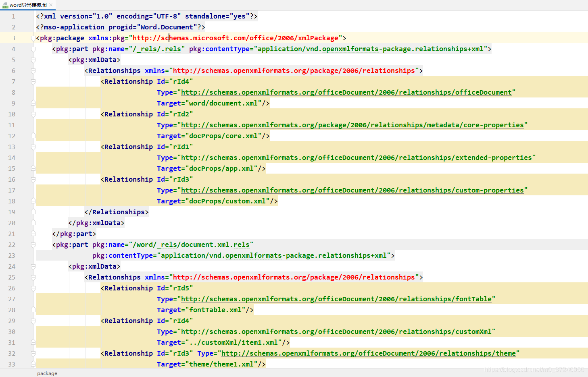This screenshot has height=377, width=588.
Task: Open the custom-properties URL link
Action: (x=352, y=191)
